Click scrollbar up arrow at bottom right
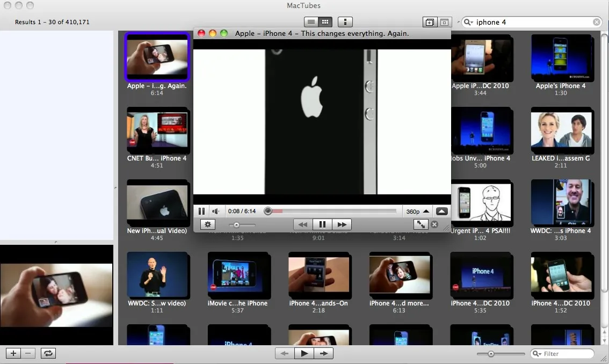 tap(604, 332)
